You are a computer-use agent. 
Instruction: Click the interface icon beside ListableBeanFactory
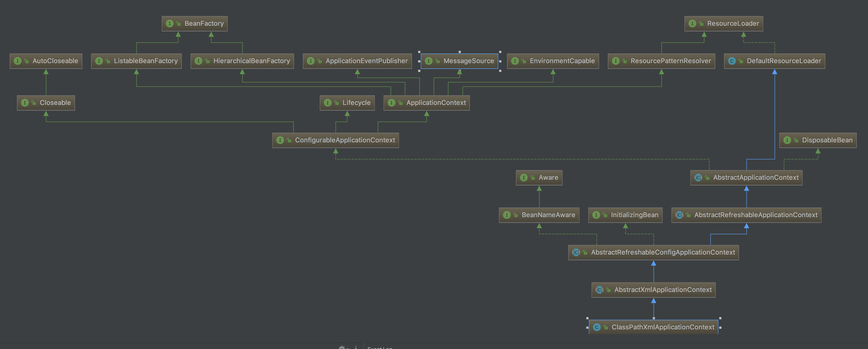coord(99,61)
